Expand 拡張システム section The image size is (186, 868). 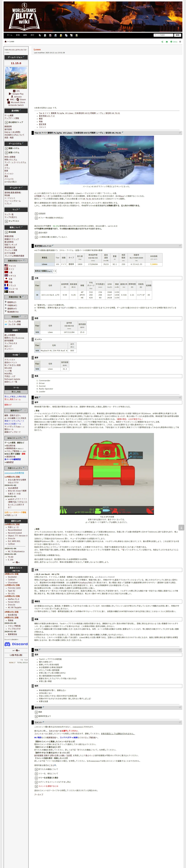pos(6,153)
